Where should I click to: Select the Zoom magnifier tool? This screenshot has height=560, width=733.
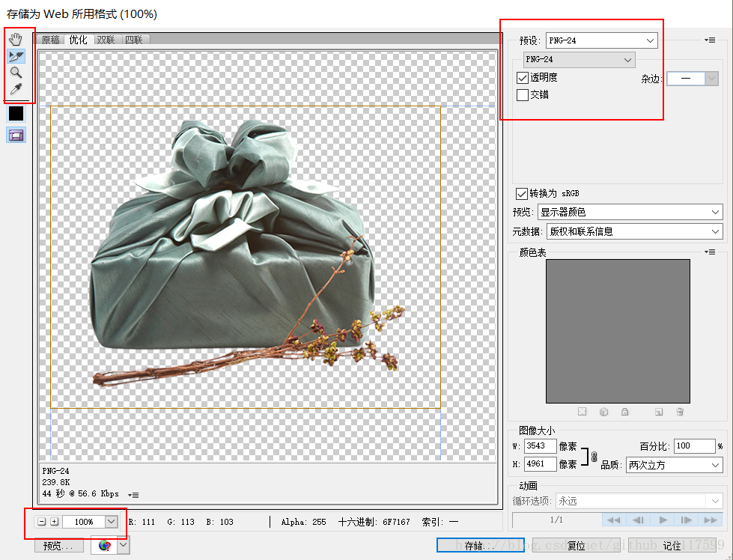coord(16,73)
